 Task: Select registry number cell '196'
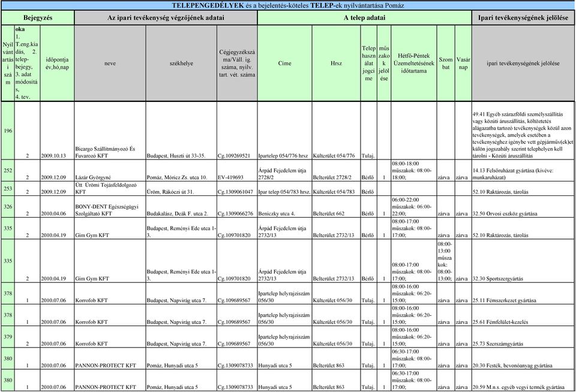tap(8, 131)
